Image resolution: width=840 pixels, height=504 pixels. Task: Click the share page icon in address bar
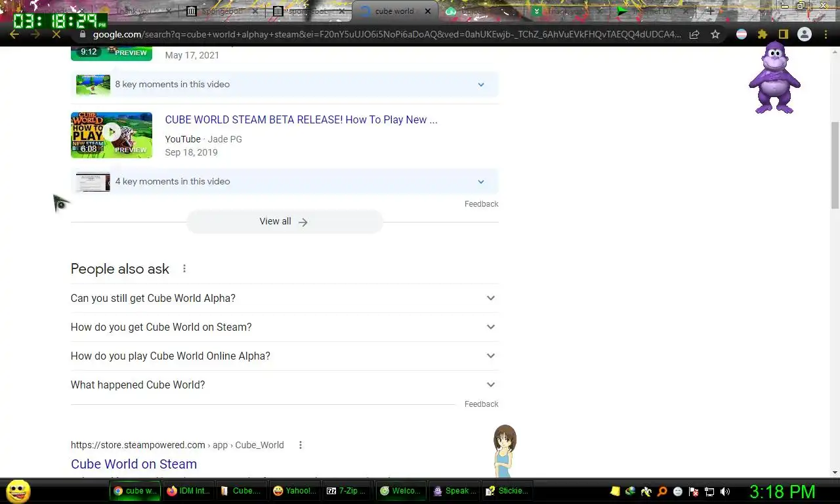point(694,35)
